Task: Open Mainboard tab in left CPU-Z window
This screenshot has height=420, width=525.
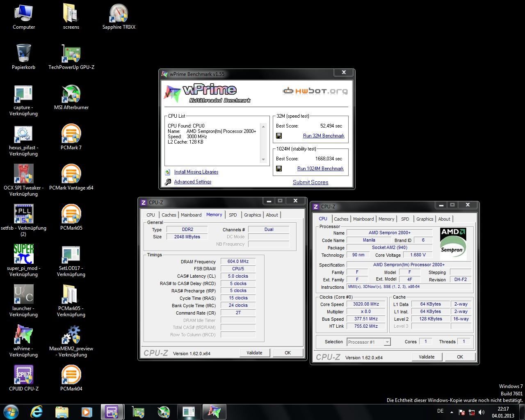Action: (x=191, y=215)
